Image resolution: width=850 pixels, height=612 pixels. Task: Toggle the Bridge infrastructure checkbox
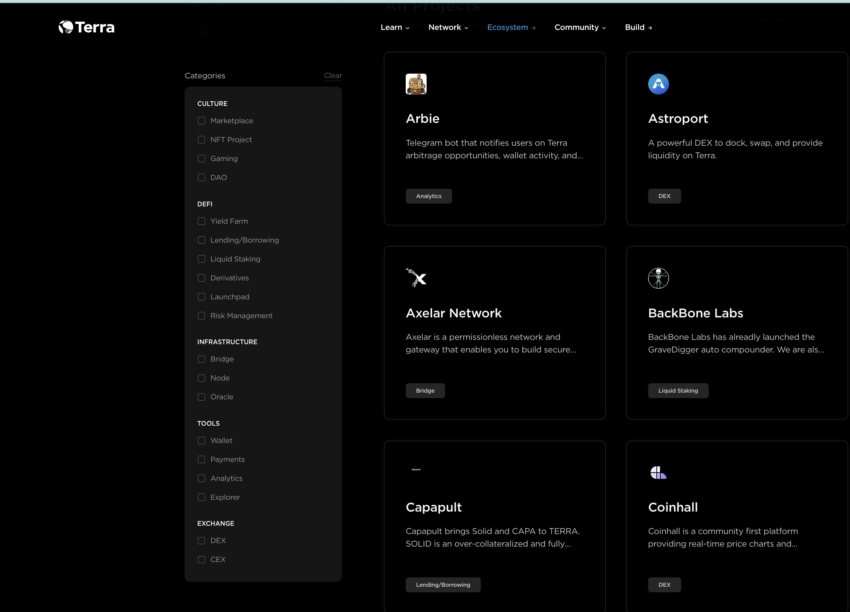coord(201,359)
